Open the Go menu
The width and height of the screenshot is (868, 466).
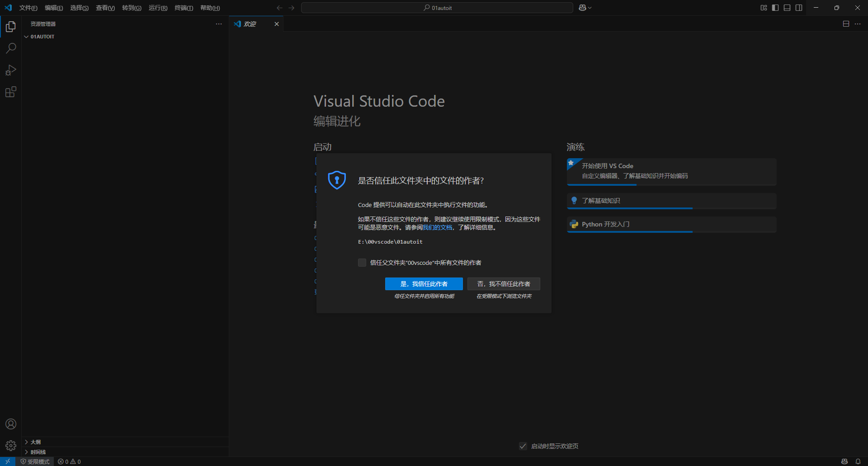(132, 8)
